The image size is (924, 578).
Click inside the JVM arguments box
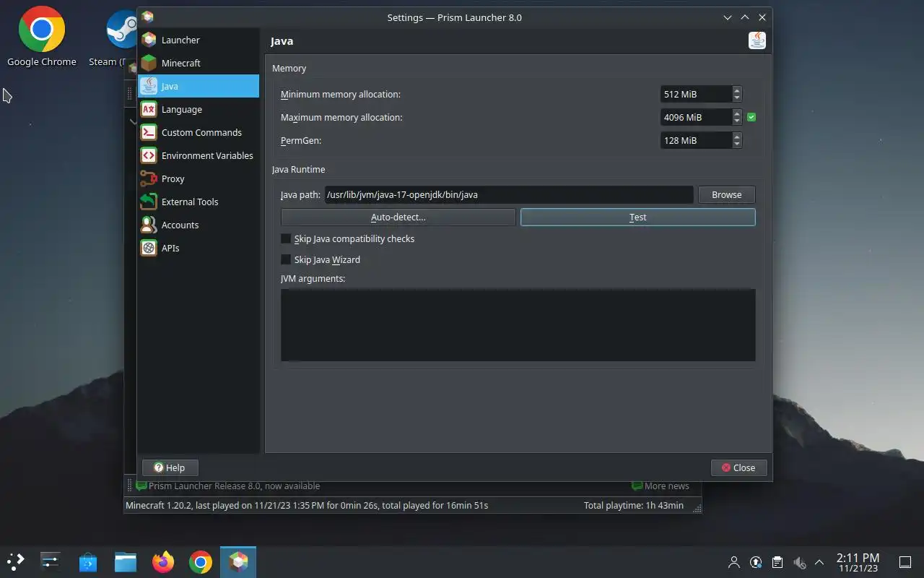518,325
